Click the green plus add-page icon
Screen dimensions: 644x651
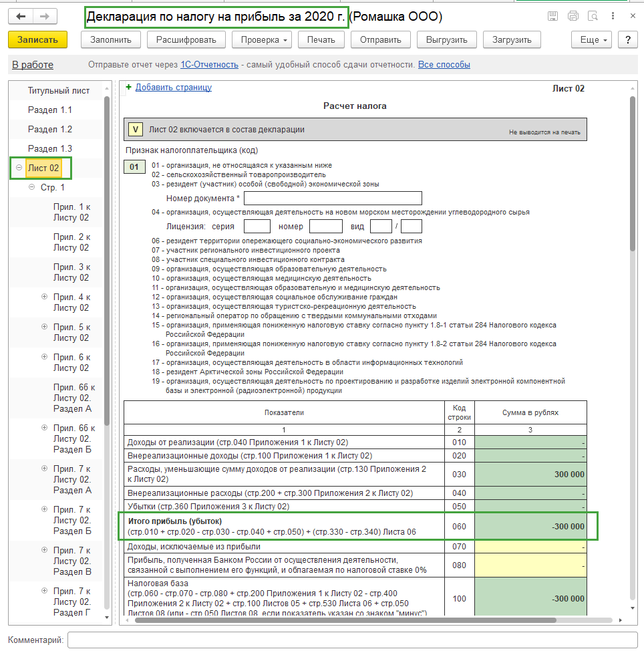click(128, 87)
